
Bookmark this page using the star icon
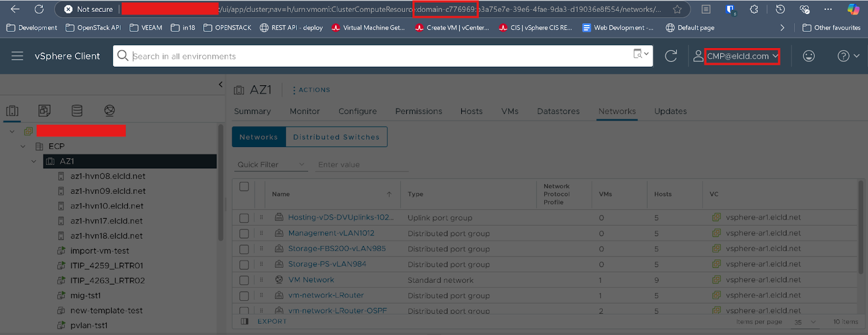click(677, 9)
